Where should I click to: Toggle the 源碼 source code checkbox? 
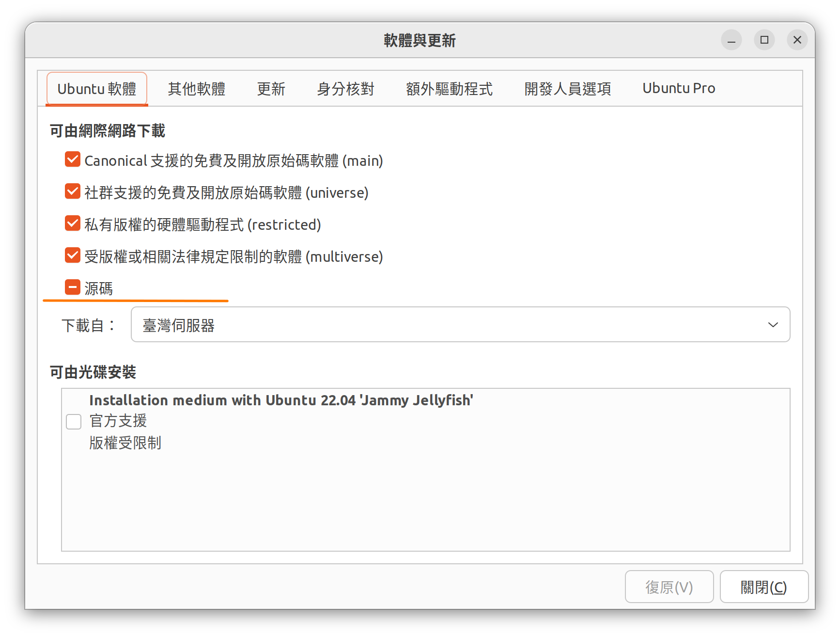click(x=73, y=287)
